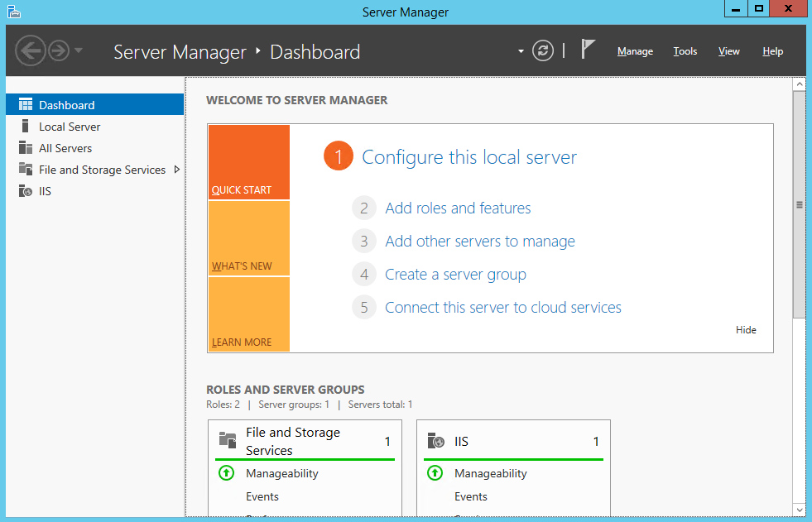Click the IIS Manageability green status icon

coord(435,473)
